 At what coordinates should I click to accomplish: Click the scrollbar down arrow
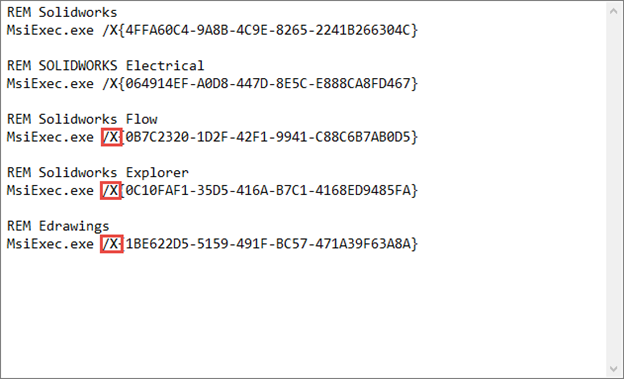point(613,369)
